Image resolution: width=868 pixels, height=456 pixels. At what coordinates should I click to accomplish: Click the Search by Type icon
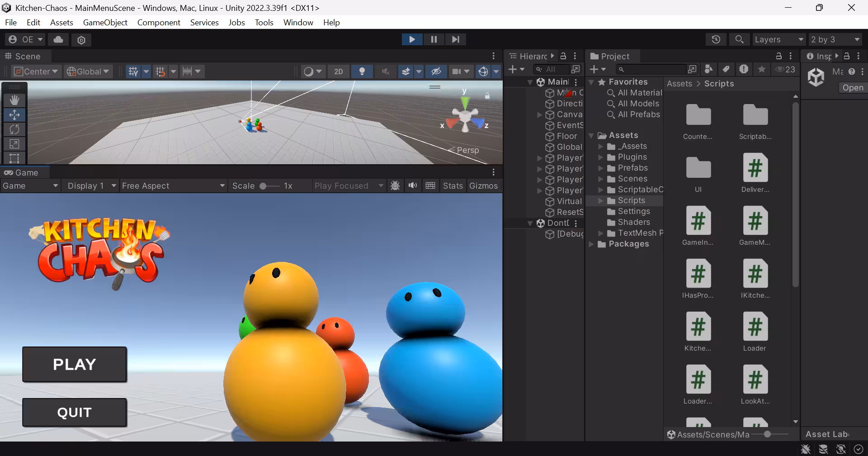[709, 69]
